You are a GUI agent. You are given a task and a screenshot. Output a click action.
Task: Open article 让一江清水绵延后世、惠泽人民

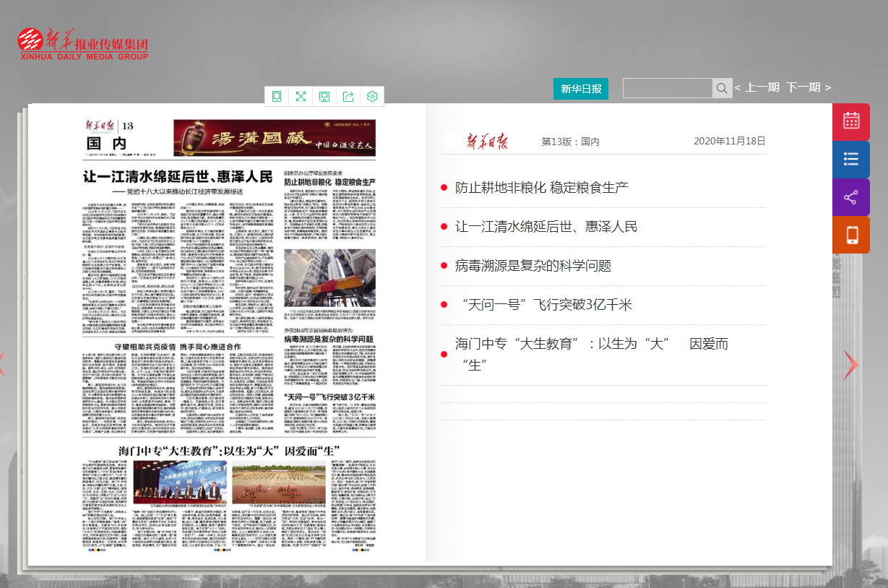tap(546, 227)
